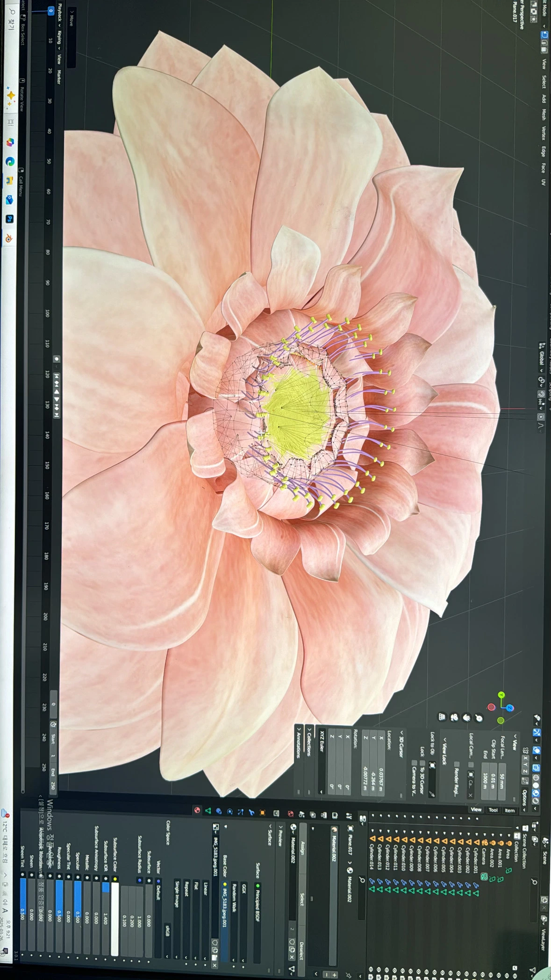Toggle Y axis mirror
Viewport: 551px width, 980px height.
[525, 764]
